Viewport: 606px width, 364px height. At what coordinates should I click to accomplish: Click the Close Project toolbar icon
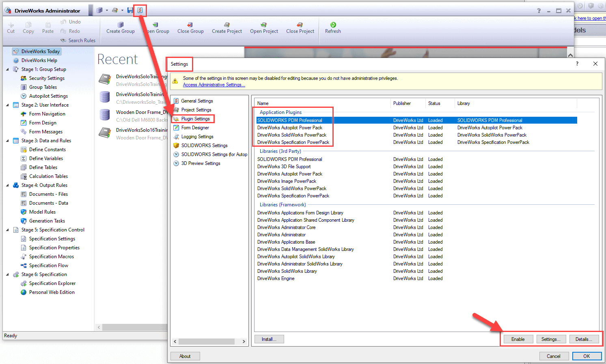point(300,25)
